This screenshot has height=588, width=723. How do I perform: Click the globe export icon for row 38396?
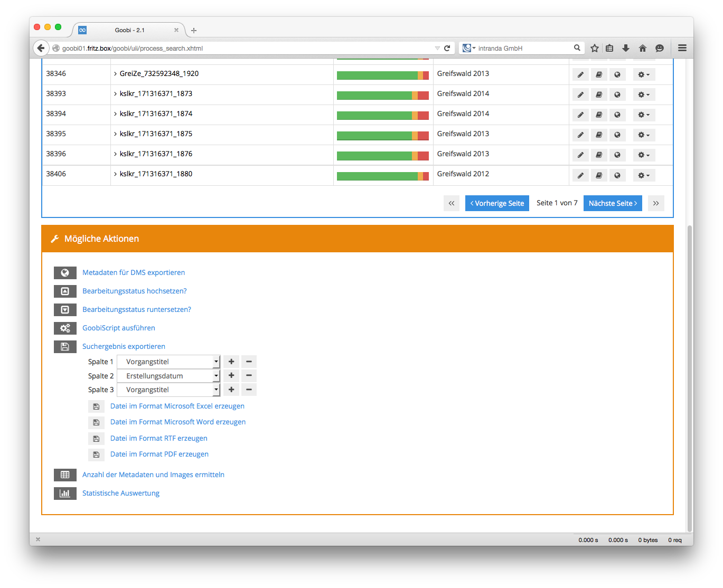click(617, 155)
